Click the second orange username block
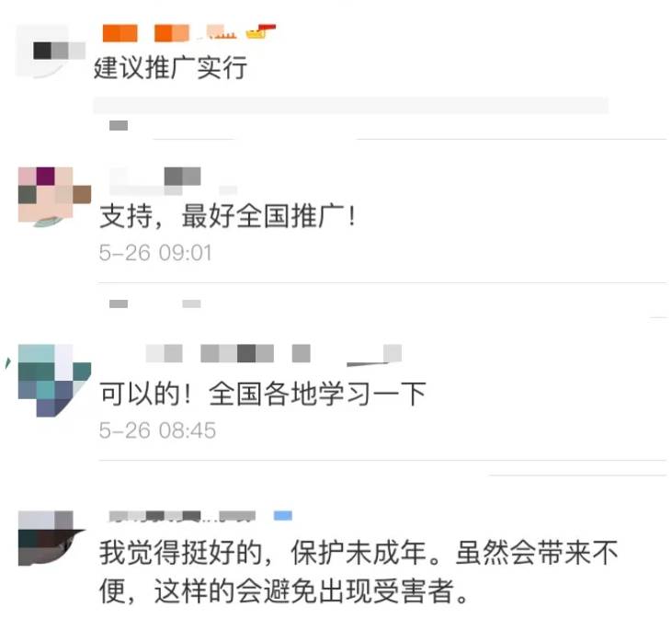672x618 pixels. tap(171, 33)
